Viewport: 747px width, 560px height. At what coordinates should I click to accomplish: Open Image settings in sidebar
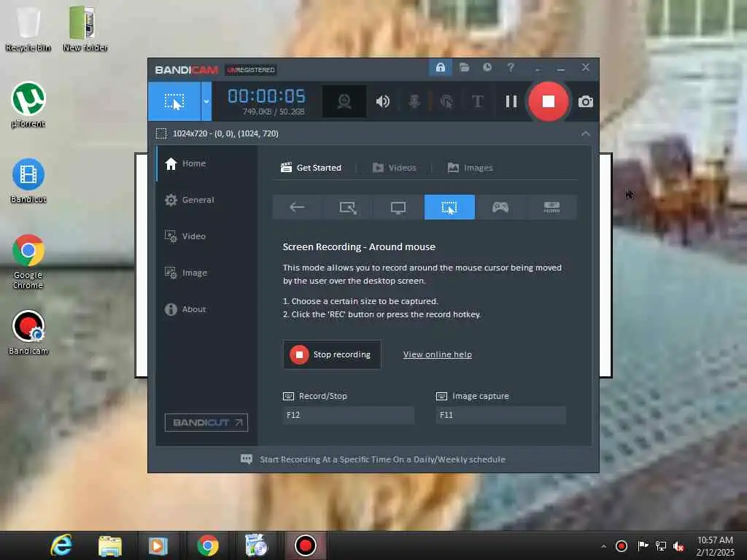pos(206,273)
